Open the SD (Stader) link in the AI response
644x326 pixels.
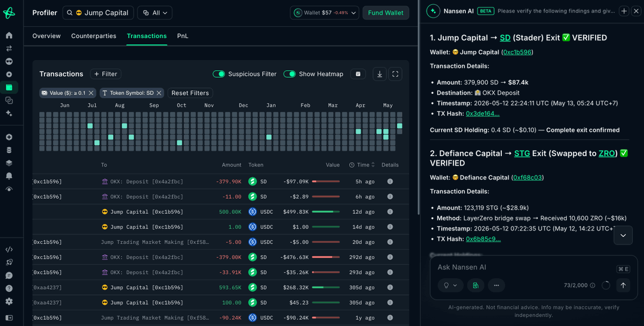pos(505,38)
